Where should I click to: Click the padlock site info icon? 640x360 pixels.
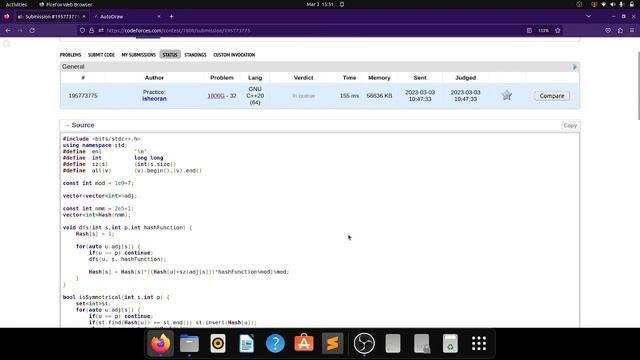coord(91,31)
